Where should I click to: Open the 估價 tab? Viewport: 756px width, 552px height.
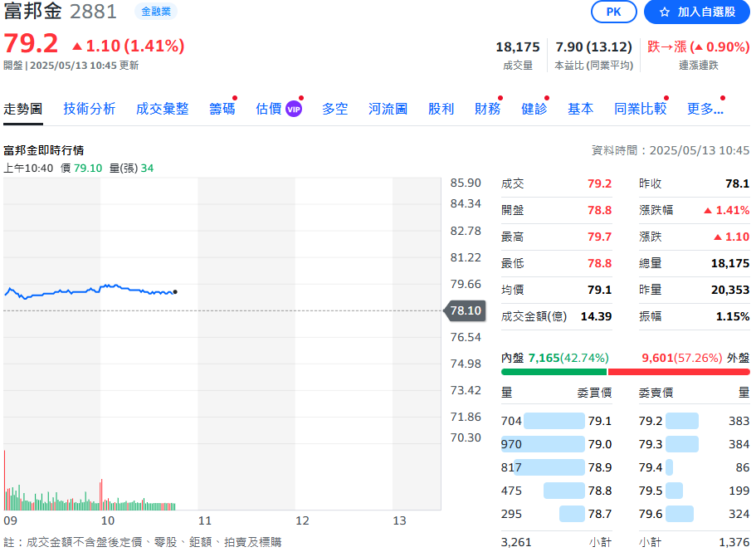269,109
